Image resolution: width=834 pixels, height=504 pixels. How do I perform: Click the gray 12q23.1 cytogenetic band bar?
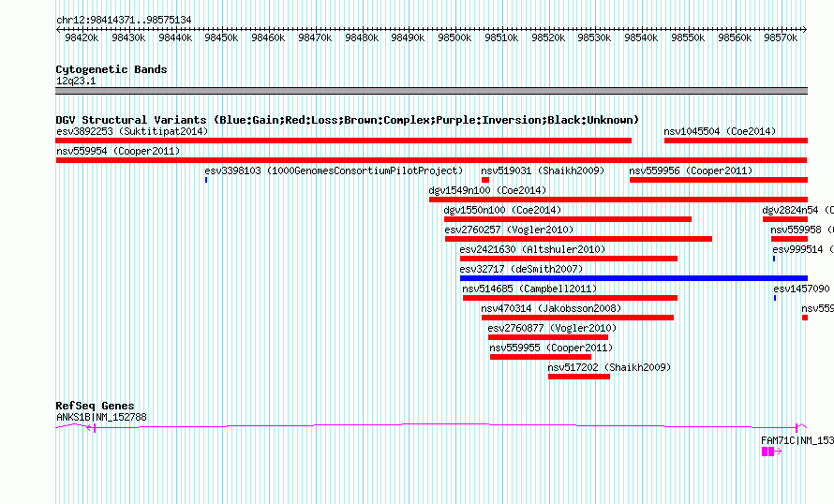pos(431,91)
